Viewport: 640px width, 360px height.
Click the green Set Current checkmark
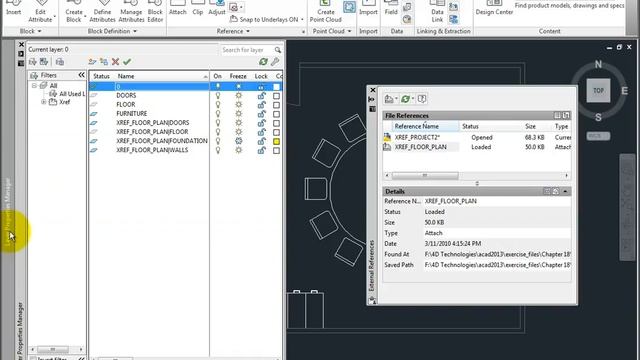[127, 62]
